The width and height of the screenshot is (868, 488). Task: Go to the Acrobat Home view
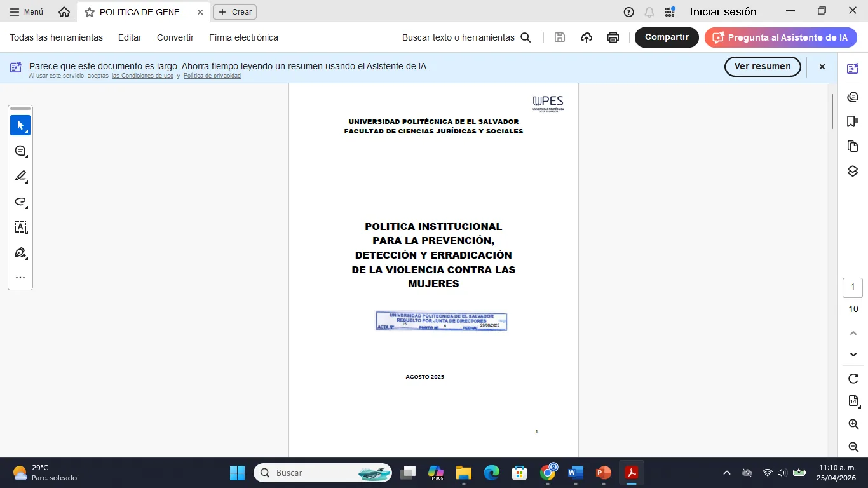click(64, 12)
